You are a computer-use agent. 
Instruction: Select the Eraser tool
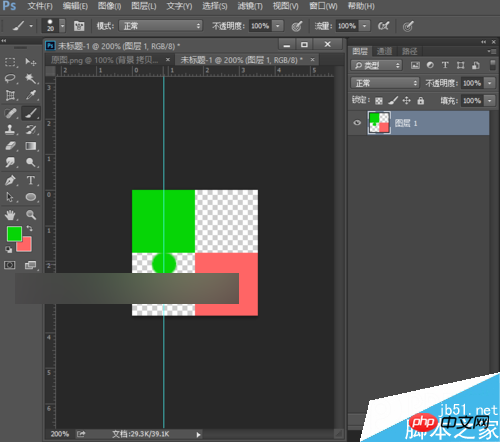10,146
